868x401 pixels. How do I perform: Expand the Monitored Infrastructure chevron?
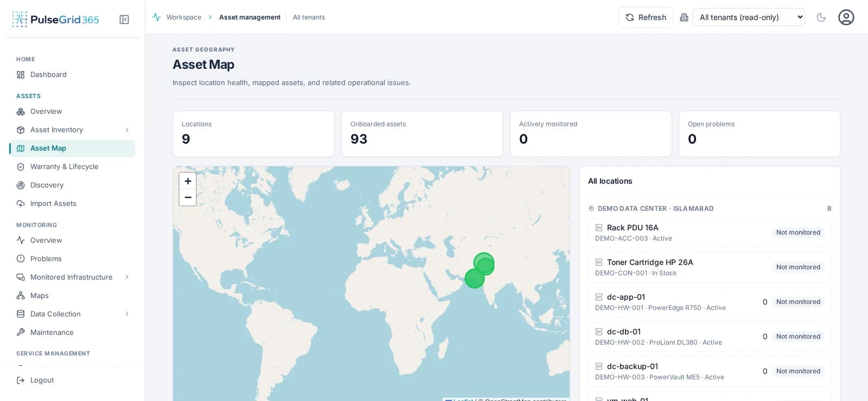point(127,277)
